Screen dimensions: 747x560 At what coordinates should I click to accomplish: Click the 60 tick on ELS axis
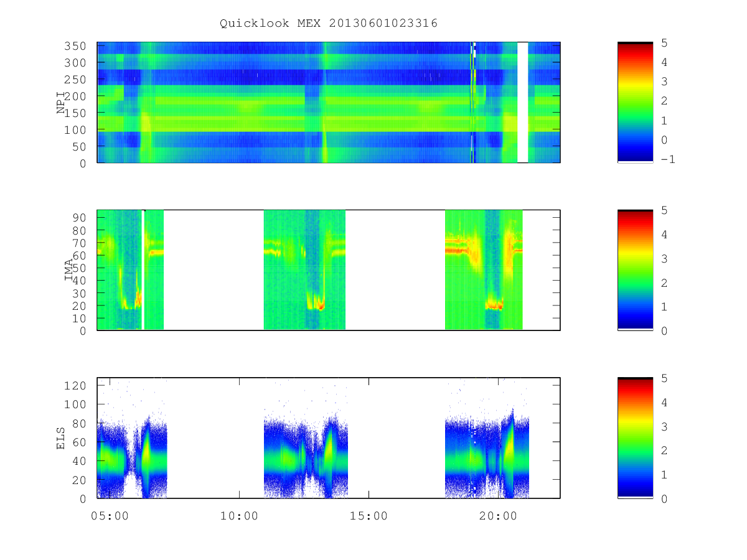(x=80, y=442)
